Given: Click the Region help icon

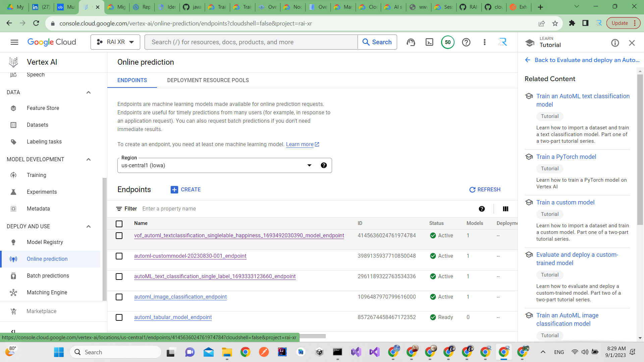Looking at the screenshot, I should point(324,165).
